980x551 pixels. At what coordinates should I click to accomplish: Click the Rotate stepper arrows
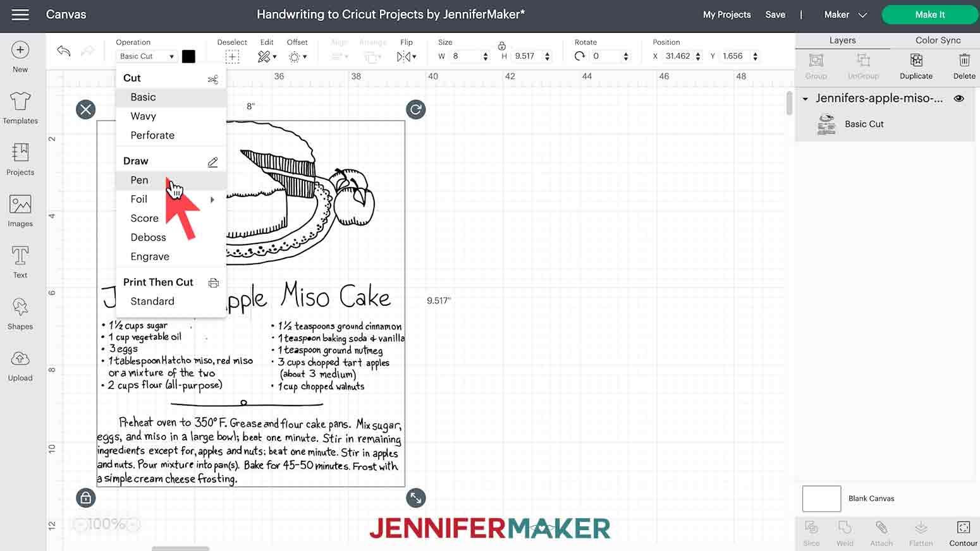click(x=626, y=56)
